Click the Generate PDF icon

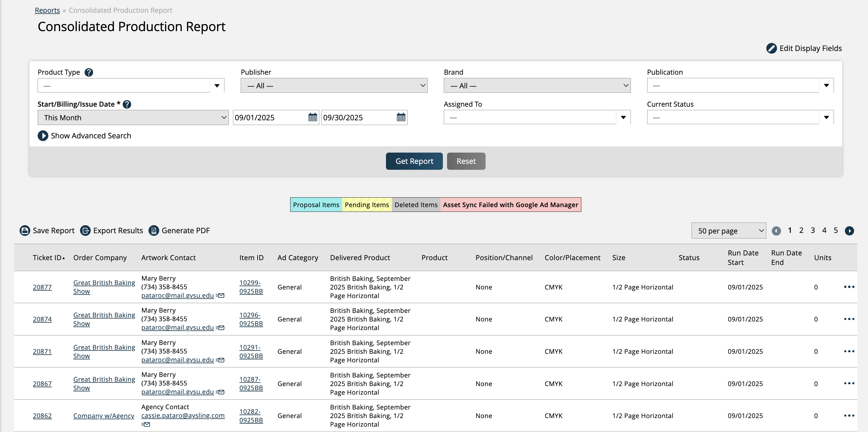(154, 231)
